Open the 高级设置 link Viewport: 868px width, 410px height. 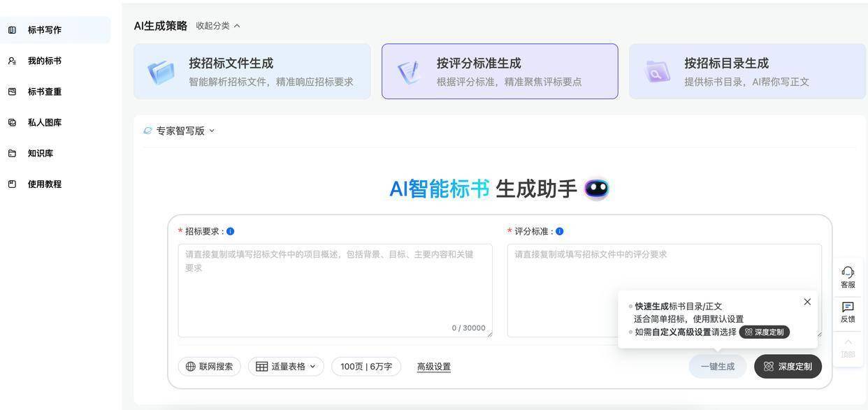click(433, 367)
